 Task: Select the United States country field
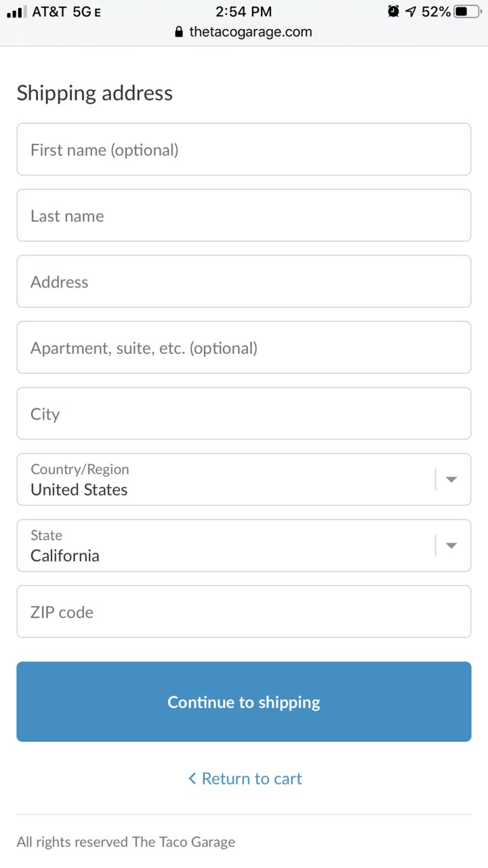tap(244, 479)
